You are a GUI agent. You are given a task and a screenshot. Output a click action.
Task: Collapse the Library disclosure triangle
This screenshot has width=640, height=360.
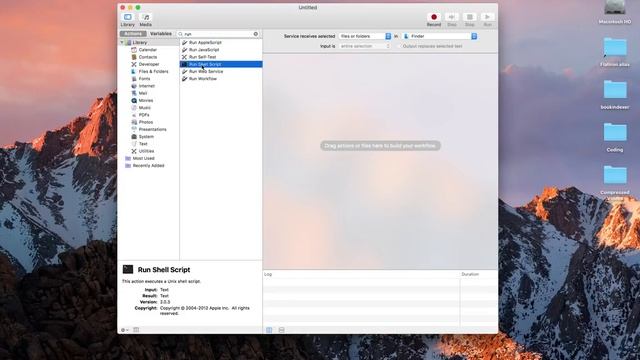tap(122, 42)
